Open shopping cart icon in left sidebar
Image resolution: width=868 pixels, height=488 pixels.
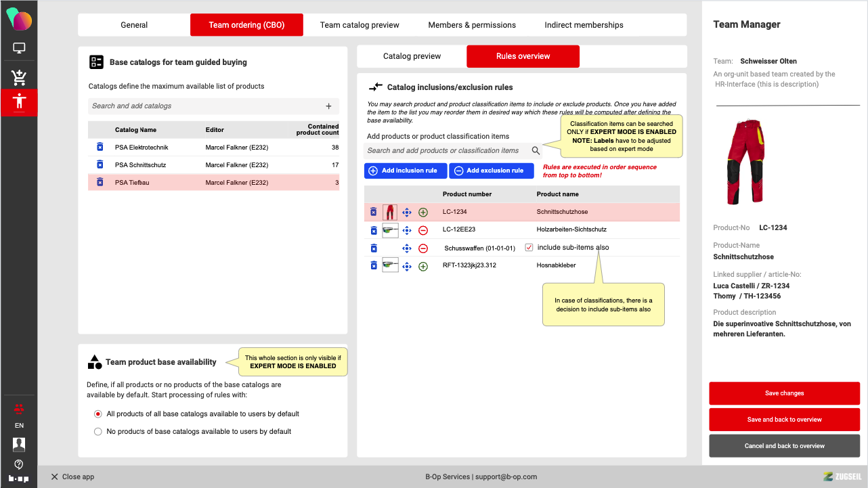click(x=19, y=76)
